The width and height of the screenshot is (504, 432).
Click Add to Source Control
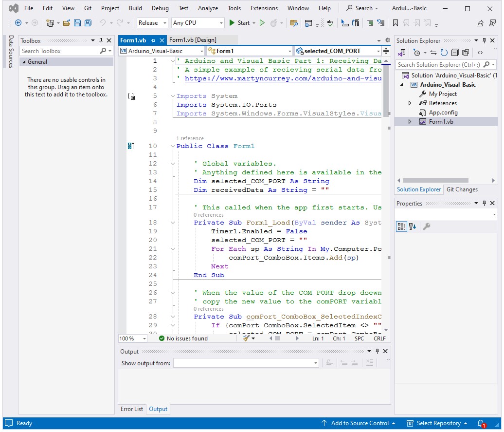click(x=360, y=423)
